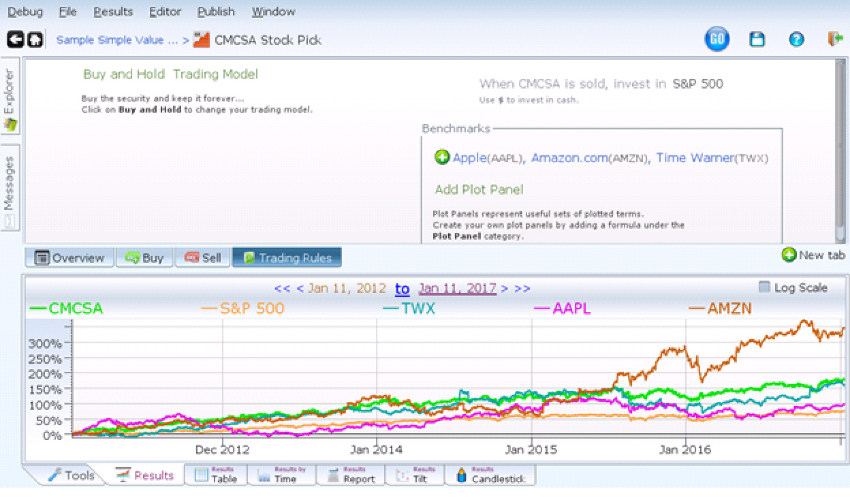Click the Apple(AAPL) benchmark link
This screenshot has width=850, height=504.
coord(488,158)
